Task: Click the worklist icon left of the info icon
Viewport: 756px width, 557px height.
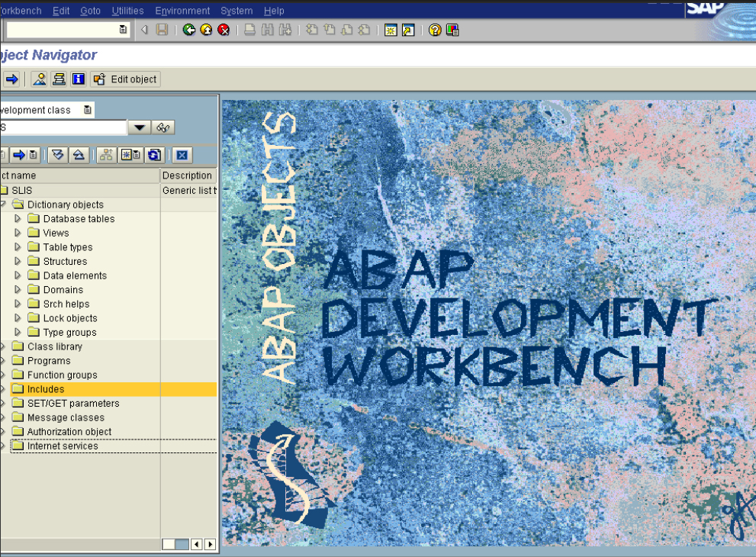Action: (x=59, y=79)
